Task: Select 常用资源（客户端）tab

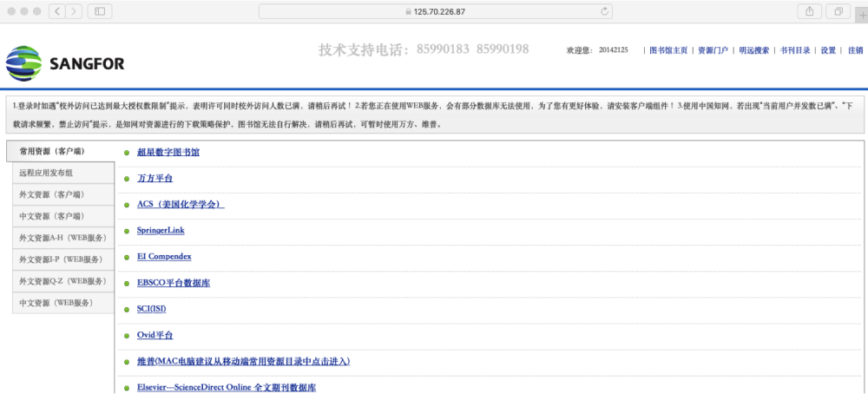Action: pos(61,151)
